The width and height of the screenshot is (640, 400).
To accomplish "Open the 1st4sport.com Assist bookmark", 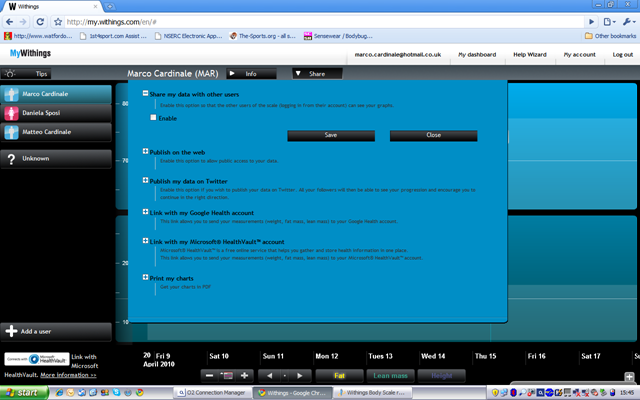I will [x=113, y=36].
